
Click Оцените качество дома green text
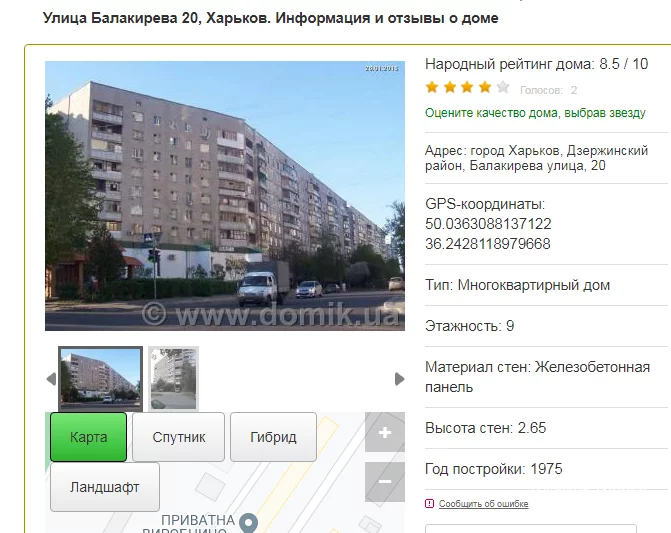(535, 113)
